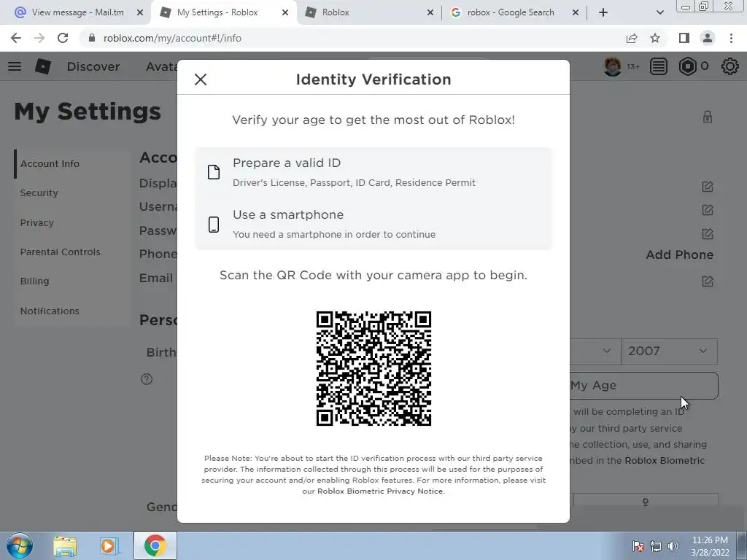Viewport: 747px width, 560px height.
Task: Close the robox Google Search tab
Action: (x=576, y=12)
